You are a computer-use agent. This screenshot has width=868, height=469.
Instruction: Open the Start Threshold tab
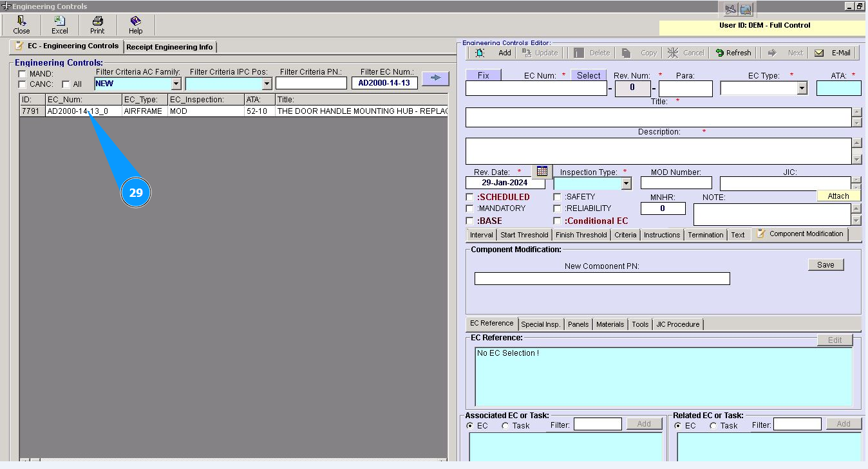click(x=524, y=235)
